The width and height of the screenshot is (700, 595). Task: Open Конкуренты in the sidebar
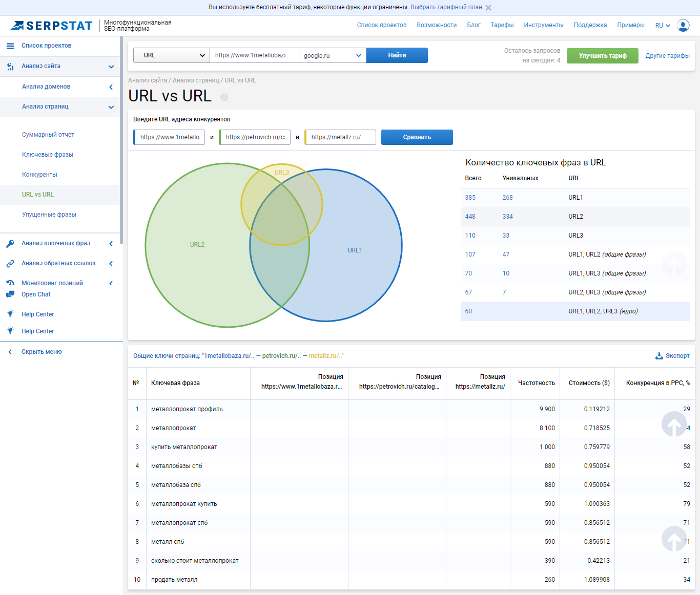pos(39,175)
